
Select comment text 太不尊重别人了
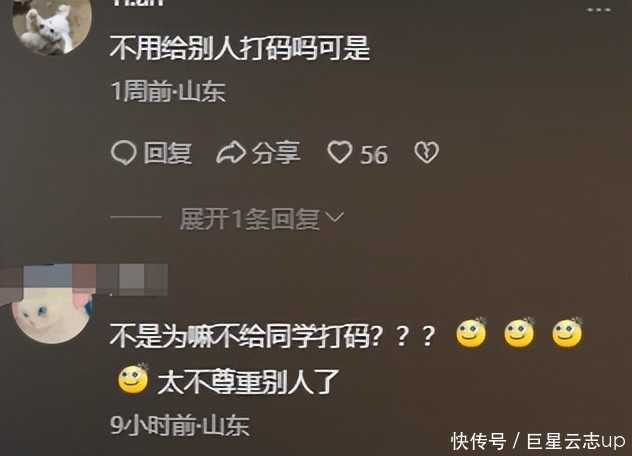[248, 382]
